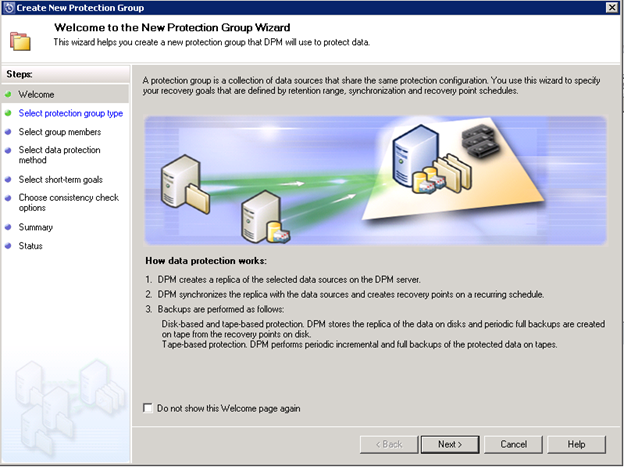Open the Help button

click(x=576, y=444)
